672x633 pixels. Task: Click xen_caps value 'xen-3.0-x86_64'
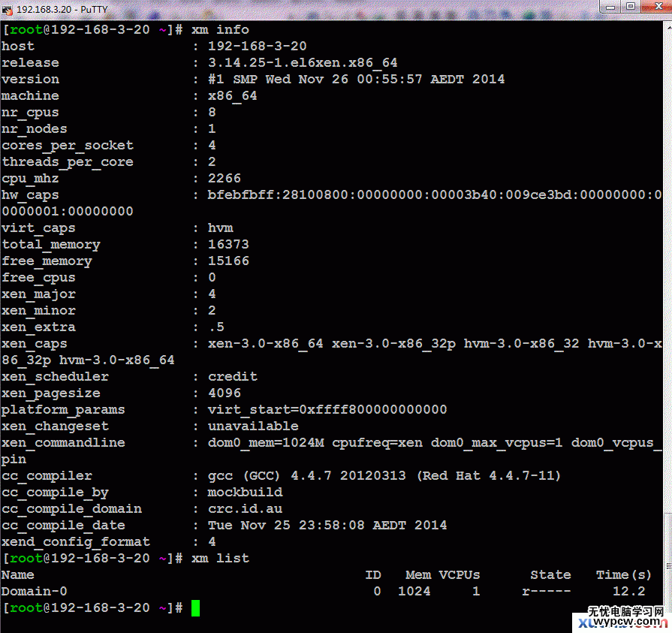pos(265,344)
